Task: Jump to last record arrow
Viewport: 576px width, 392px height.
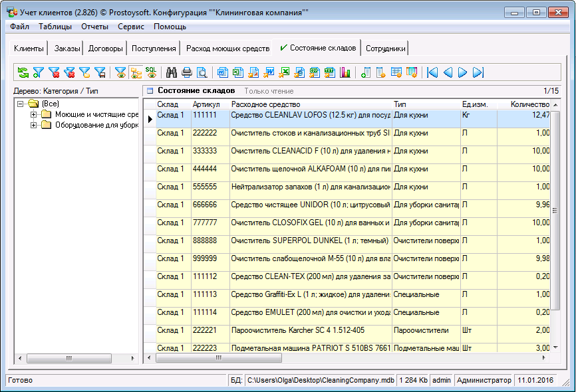Action: [x=478, y=72]
